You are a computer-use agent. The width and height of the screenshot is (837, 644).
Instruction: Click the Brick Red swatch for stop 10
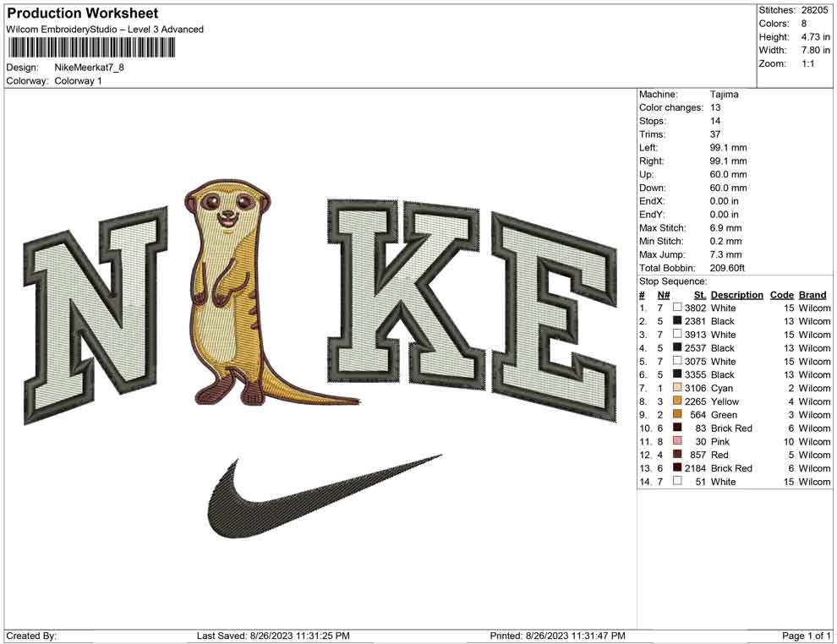coord(677,428)
